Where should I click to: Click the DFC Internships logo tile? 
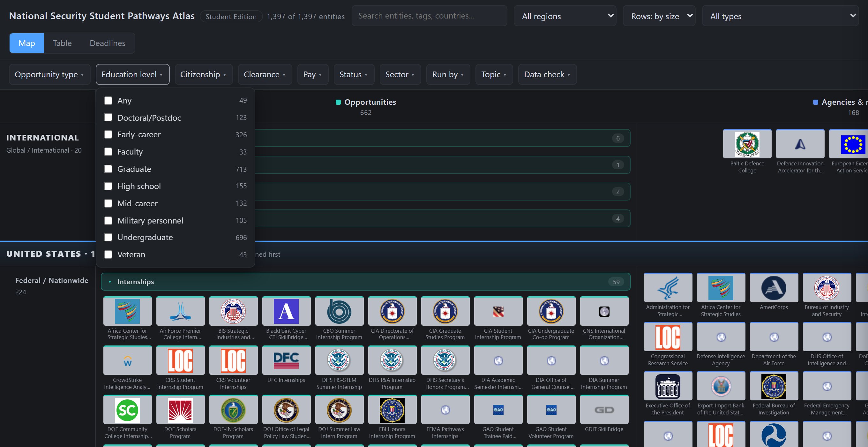(x=286, y=360)
